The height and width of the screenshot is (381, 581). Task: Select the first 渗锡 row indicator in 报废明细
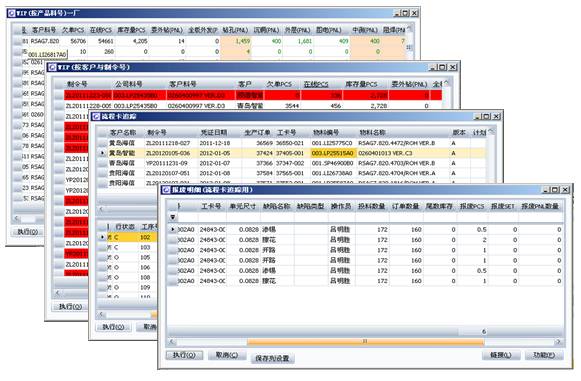(172, 229)
